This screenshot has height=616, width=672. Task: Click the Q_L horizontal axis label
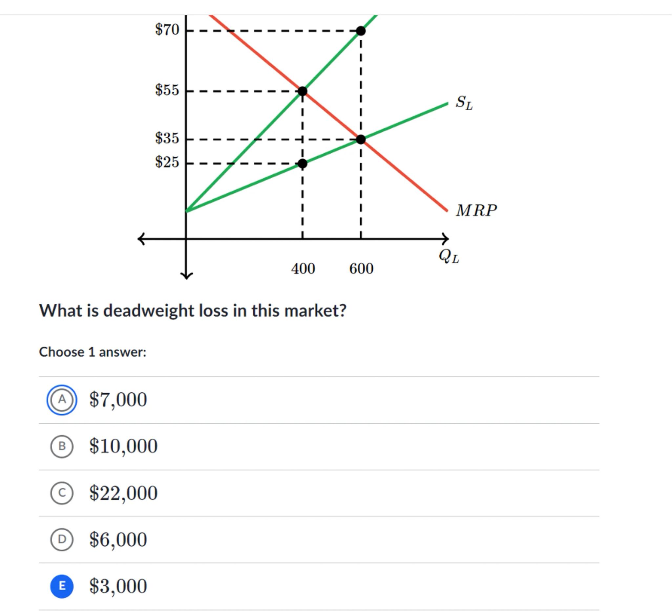coord(449,256)
